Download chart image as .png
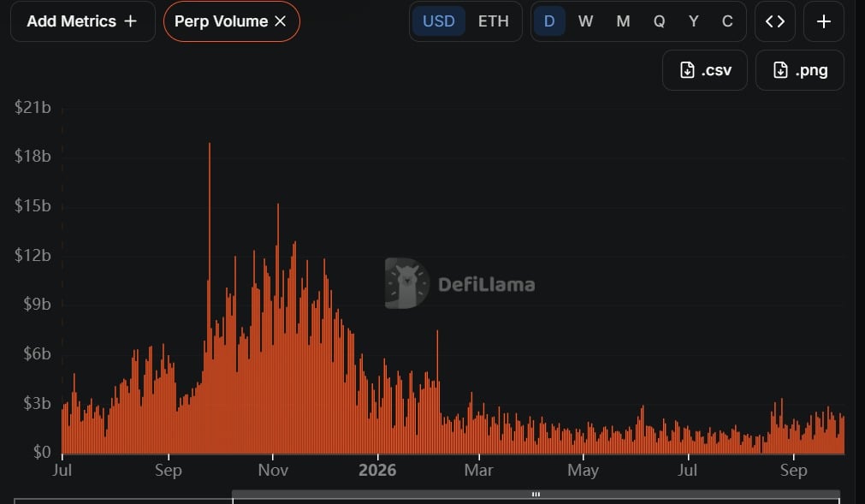Viewport: 865px width, 504px height. (x=800, y=70)
